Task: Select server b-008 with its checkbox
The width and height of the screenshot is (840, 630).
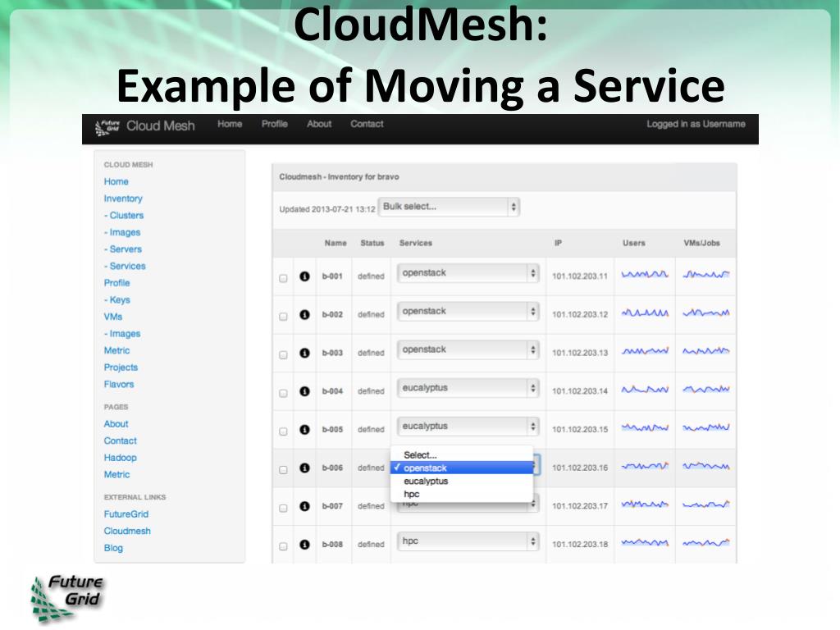Action: click(283, 546)
